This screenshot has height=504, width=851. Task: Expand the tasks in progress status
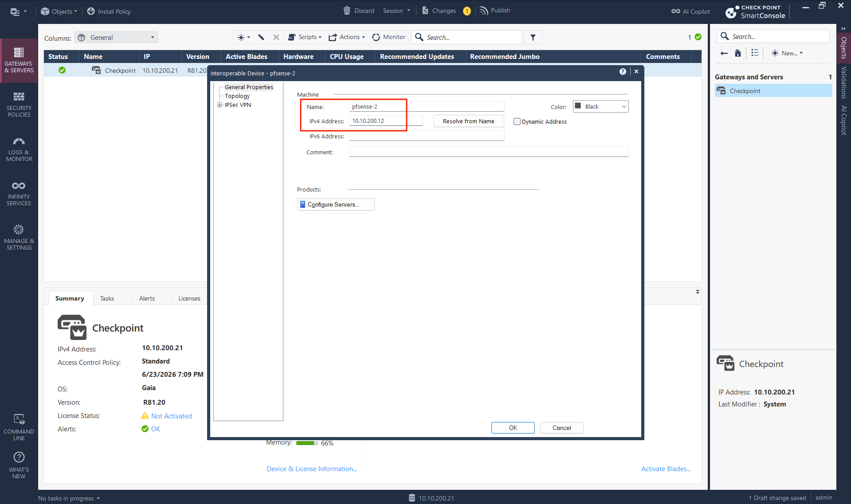point(69,498)
